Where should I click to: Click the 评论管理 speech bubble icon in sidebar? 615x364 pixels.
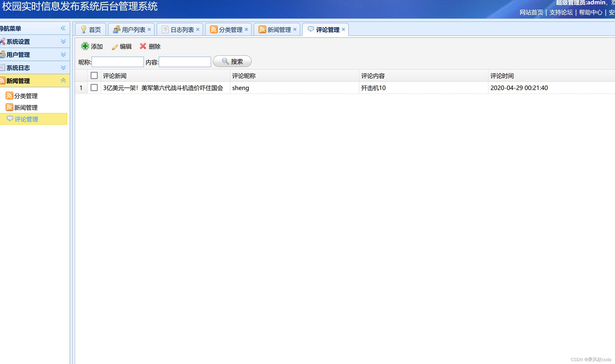pyautogui.click(x=10, y=119)
